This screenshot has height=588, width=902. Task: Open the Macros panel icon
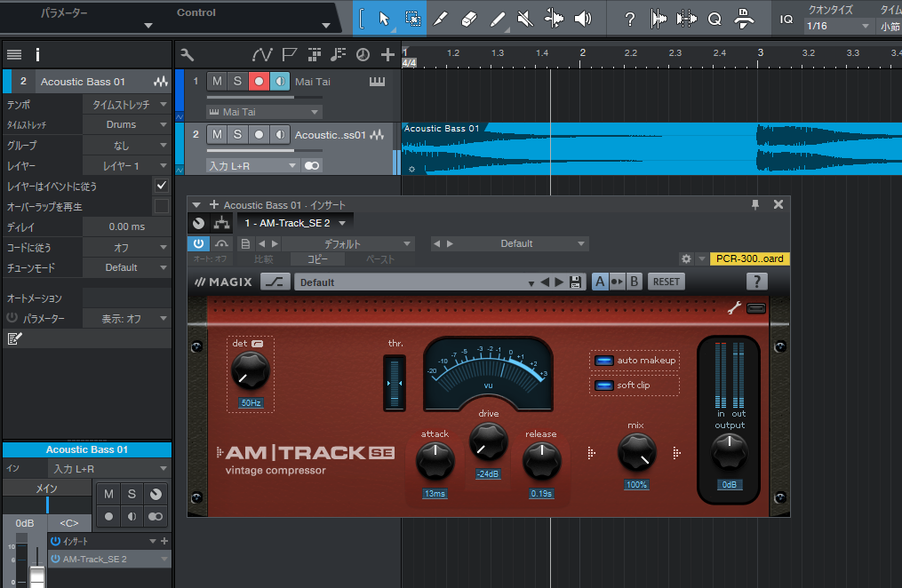[744, 19]
